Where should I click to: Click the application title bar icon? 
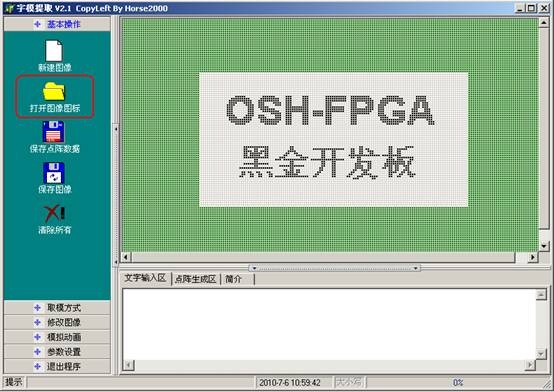[9, 8]
